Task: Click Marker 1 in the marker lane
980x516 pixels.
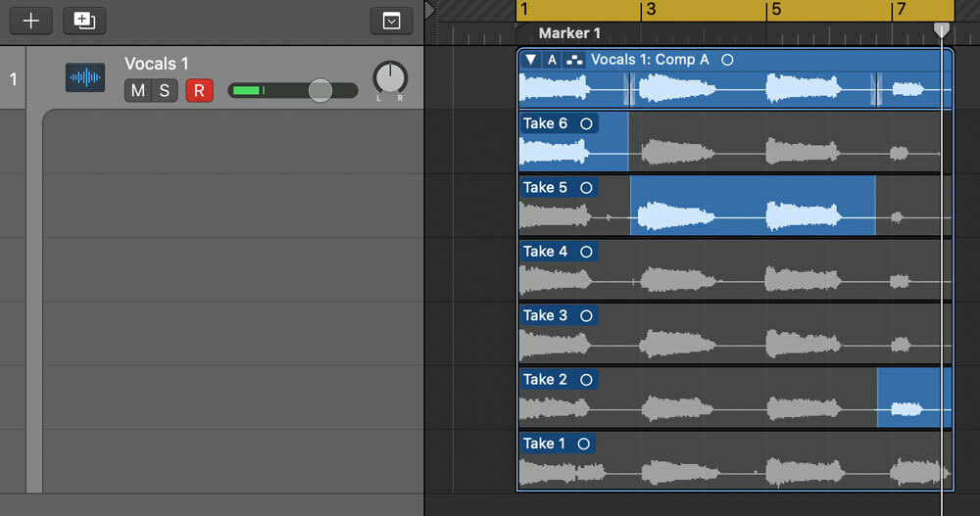Action: pos(569,33)
